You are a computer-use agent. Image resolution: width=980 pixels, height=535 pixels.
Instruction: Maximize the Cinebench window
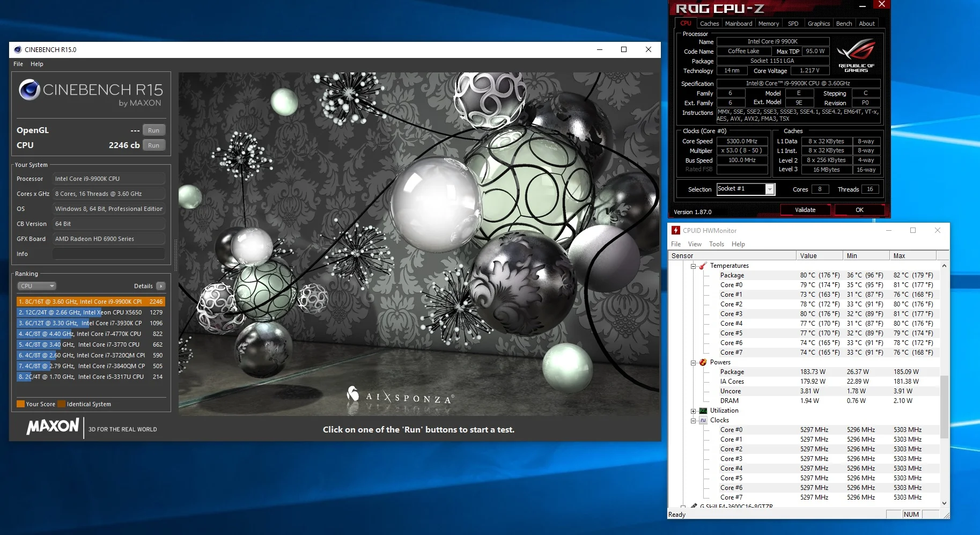624,49
